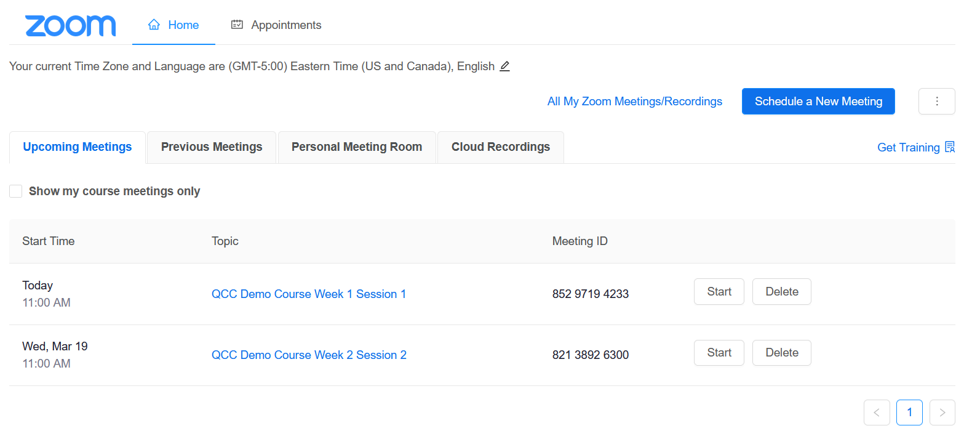Viewport: 980px width, 439px height.
Task: Open QCC Demo Course Week 2 Session 2
Action: 309,355
